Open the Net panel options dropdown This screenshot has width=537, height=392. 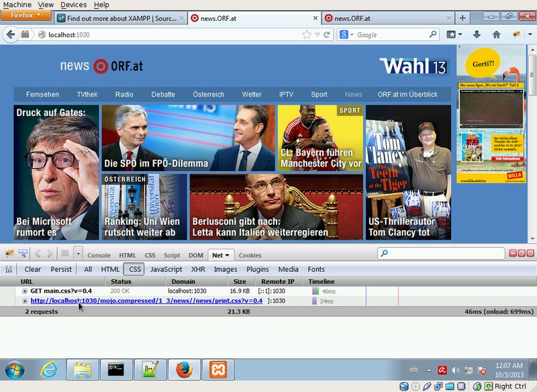coord(228,255)
